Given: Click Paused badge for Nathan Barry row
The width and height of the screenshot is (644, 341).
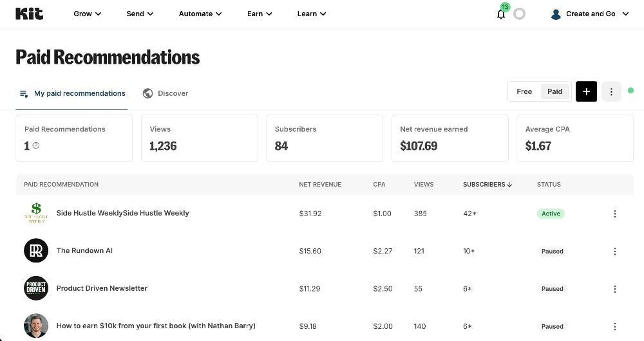Looking at the screenshot, I should (x=552, y=327).
